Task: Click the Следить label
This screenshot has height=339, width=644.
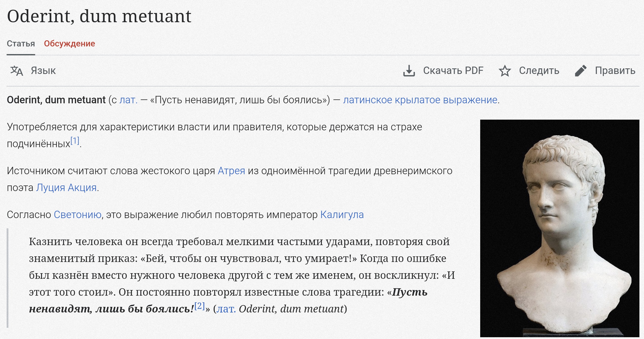Action: pyautogui.click(x=539, y=71)
